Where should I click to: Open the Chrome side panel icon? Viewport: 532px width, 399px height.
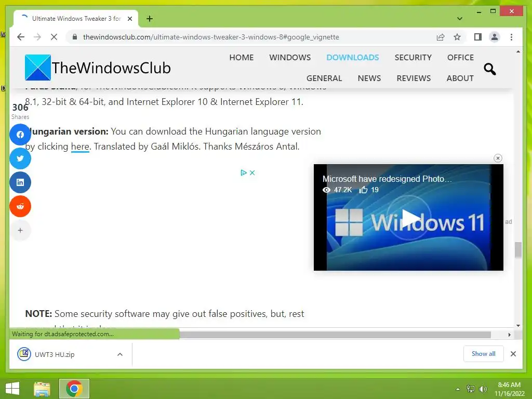pyautogui.click(x=478, y=37)
